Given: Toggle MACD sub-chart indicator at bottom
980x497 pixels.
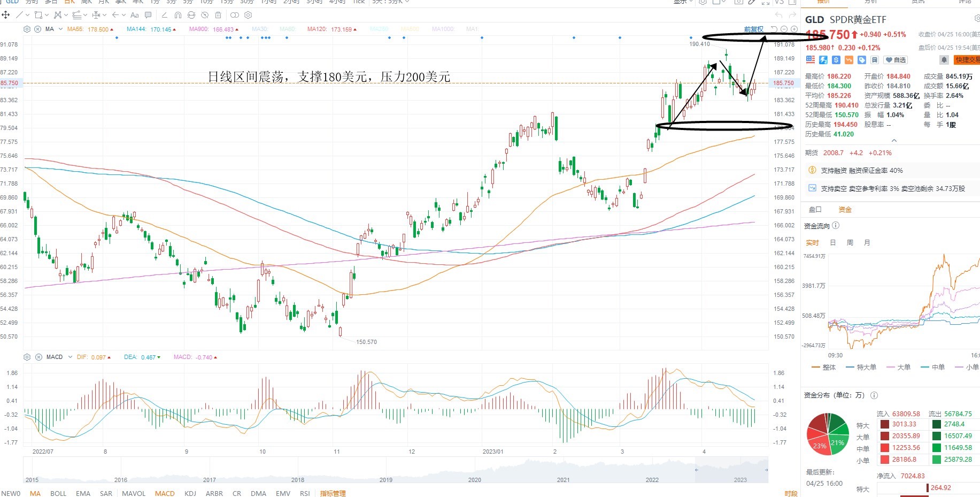Looking at the screenshot, I should [x=165, y=493].
